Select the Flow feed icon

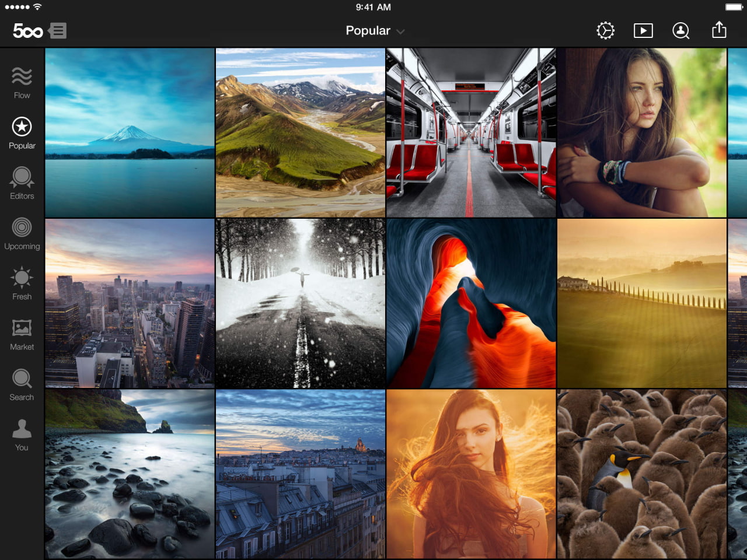22,80
